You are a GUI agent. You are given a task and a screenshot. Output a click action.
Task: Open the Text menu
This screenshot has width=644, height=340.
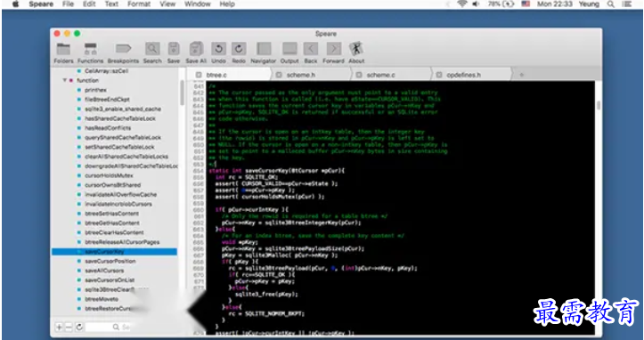point(111,4)
